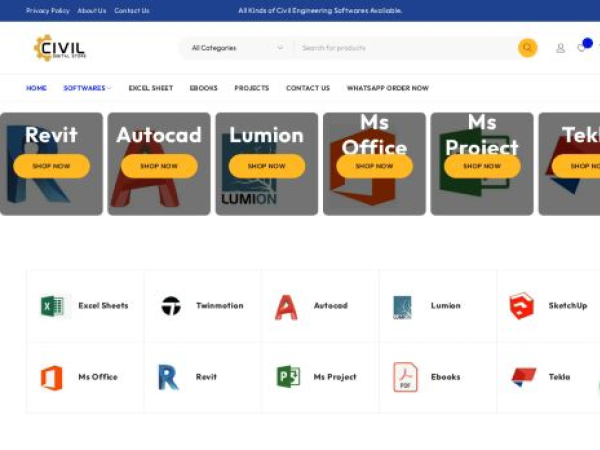Image resolution: width=600 pixels, height=450 pixels.
Task: Click the 'Twinmotion' category label
Action: pos(220,306)
